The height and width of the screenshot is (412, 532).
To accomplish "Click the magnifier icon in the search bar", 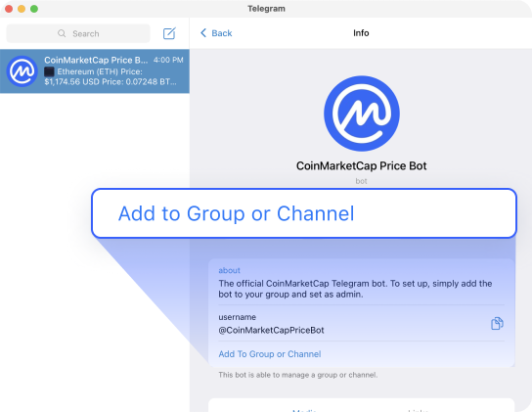I will [62, 33].
